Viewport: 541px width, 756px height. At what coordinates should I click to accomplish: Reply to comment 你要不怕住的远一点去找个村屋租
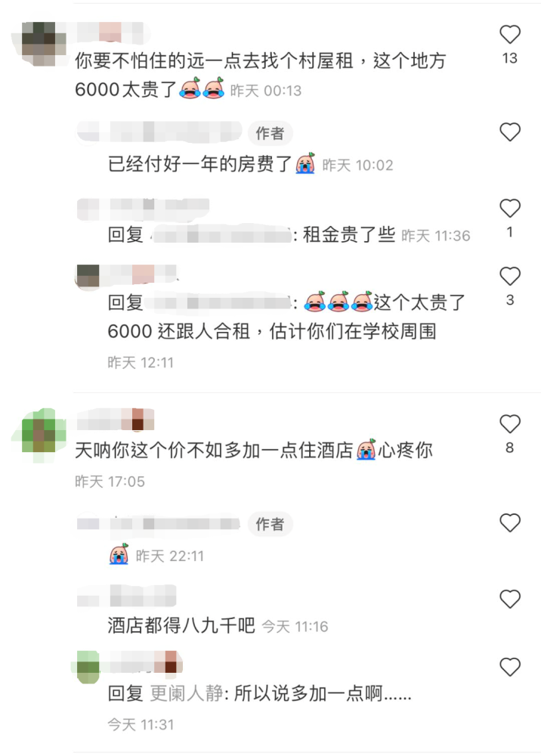click(x=260, y=75)
